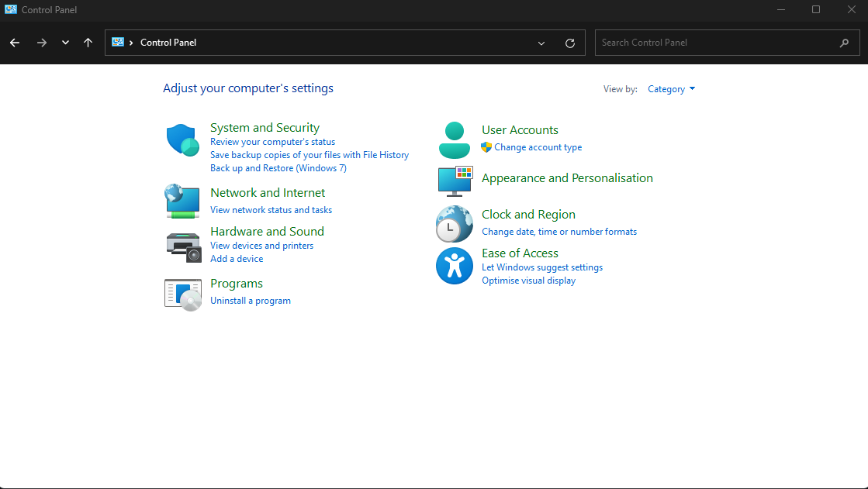Open Back up and Restore (Windows 7)
868x489 pixels.
click(278, 168)
